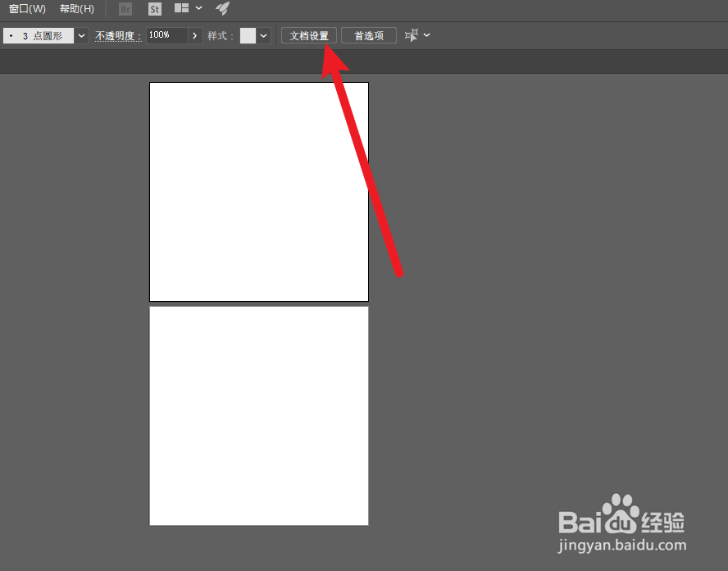The width and height of the screenshot is (728, 571).
Task: Click the 不透明度 label link
Action: 118,36
